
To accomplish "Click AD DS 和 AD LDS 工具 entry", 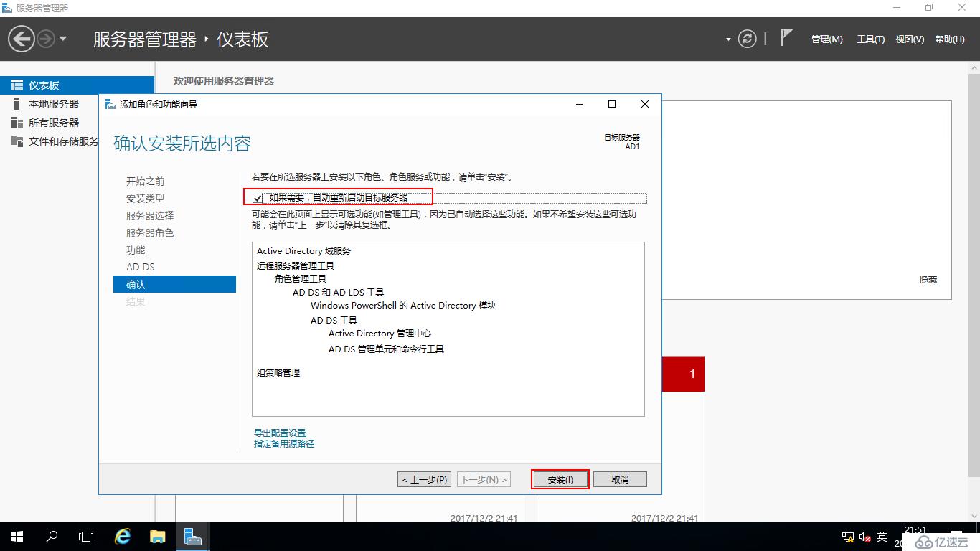I will pos(338,293).
